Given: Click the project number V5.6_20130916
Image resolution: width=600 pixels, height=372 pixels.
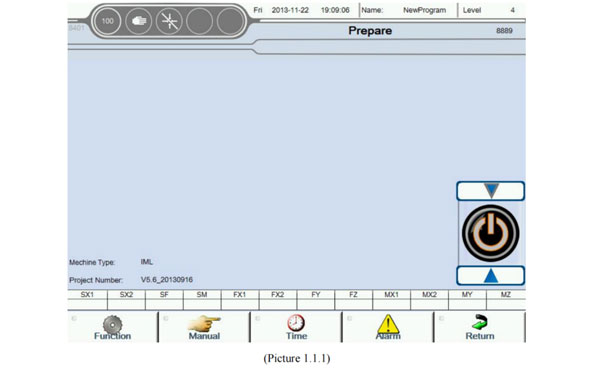Looking at the screenshot, I should (166, 280).
